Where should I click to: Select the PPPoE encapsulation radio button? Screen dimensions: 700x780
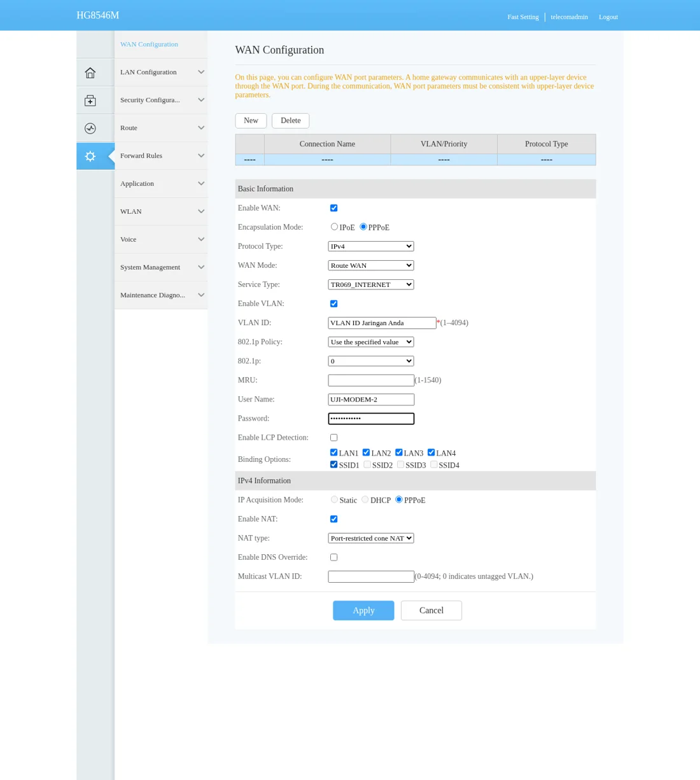[x=363, y=226]
